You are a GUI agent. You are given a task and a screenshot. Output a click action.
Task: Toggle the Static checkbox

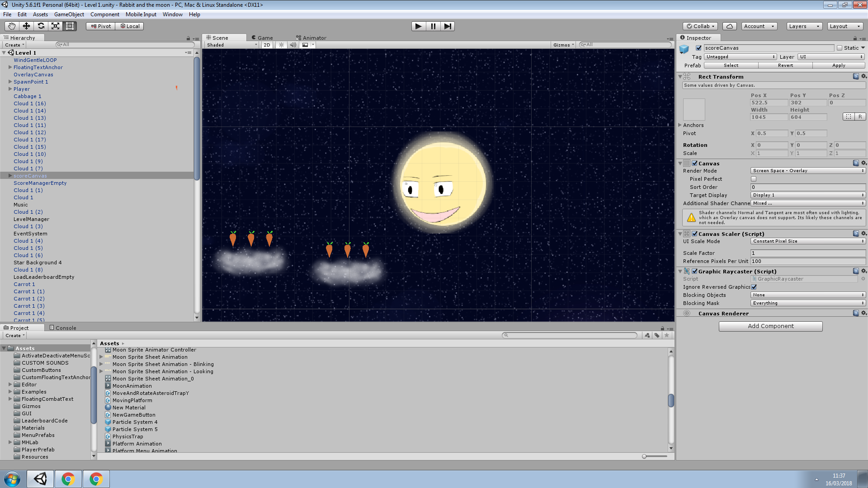tap(840, 48)
